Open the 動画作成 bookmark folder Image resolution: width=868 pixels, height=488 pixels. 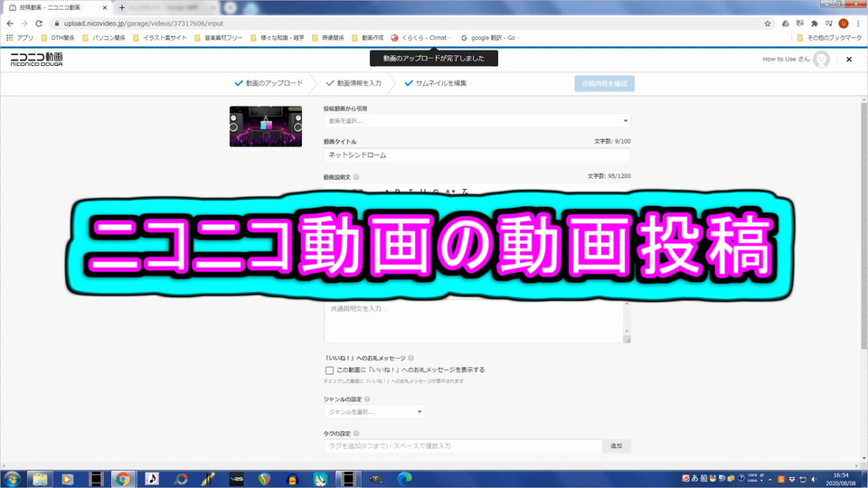click(368, 38)
